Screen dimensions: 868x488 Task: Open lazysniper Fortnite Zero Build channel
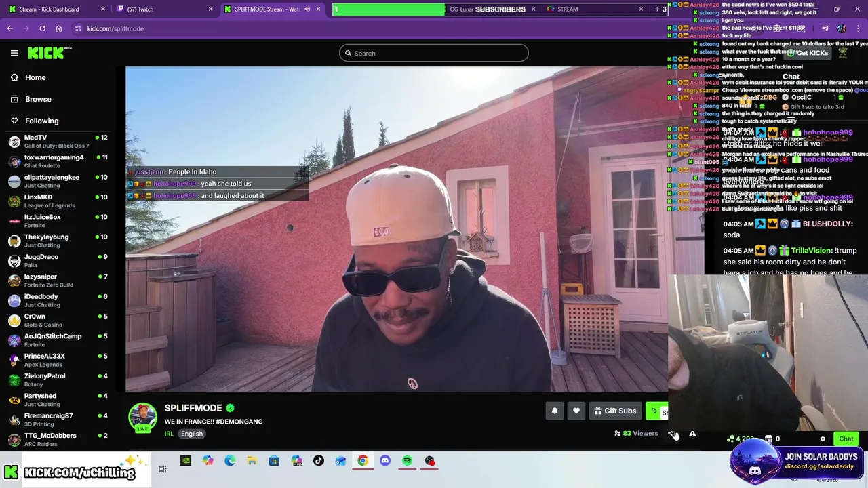[58, 281]
